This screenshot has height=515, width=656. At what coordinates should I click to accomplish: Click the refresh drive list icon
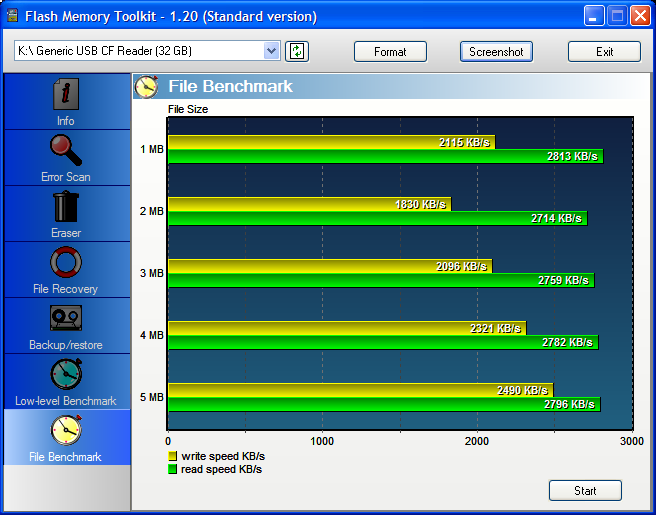pos(296,51)
